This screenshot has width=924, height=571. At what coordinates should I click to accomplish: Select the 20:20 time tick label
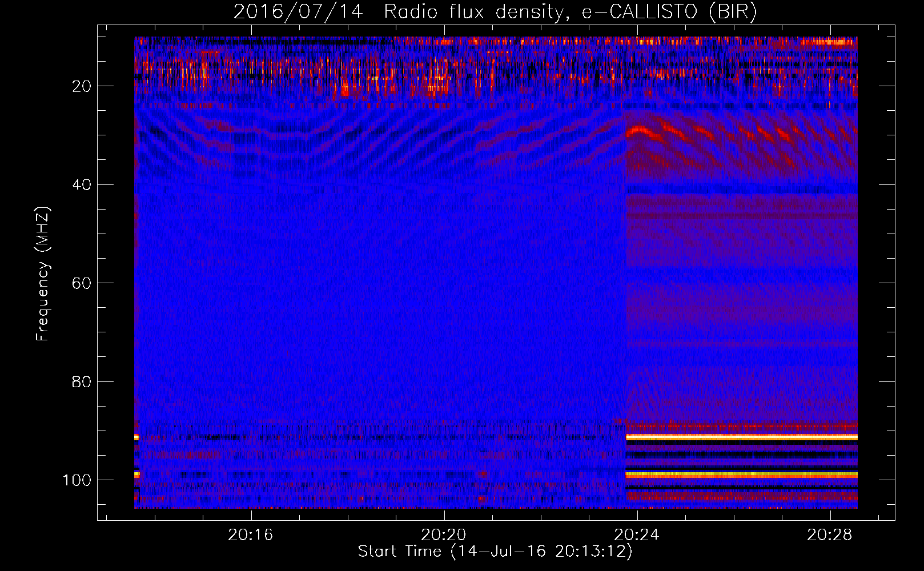[x=444, y=535]
